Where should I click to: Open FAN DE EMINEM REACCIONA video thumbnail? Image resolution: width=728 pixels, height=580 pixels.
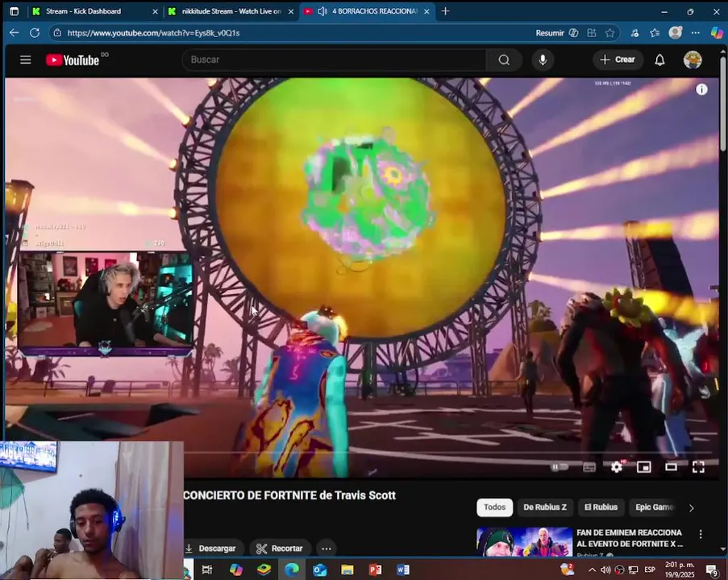(x=524, y=541)
